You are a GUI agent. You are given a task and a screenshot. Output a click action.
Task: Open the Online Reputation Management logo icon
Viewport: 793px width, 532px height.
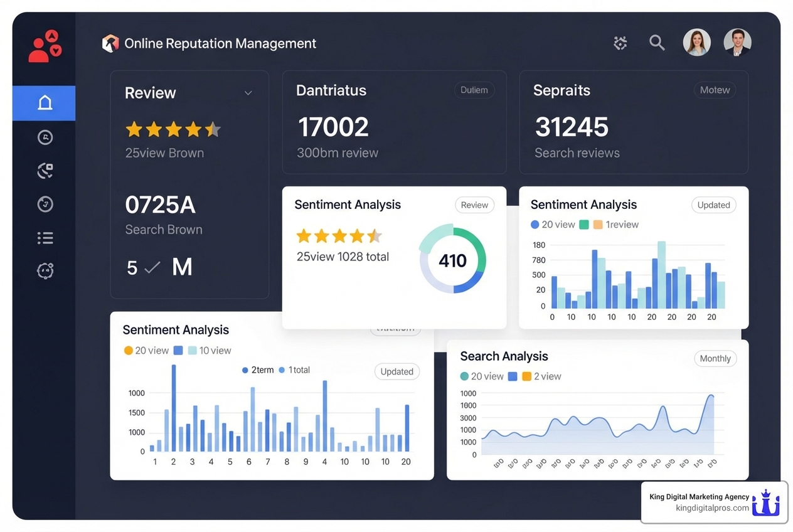(110, 43)
